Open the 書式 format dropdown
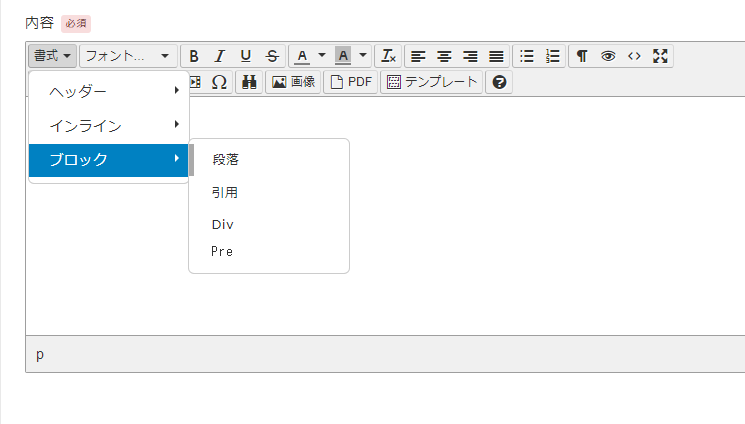Viewport: 745px width, 424px height. click(52, 56)
